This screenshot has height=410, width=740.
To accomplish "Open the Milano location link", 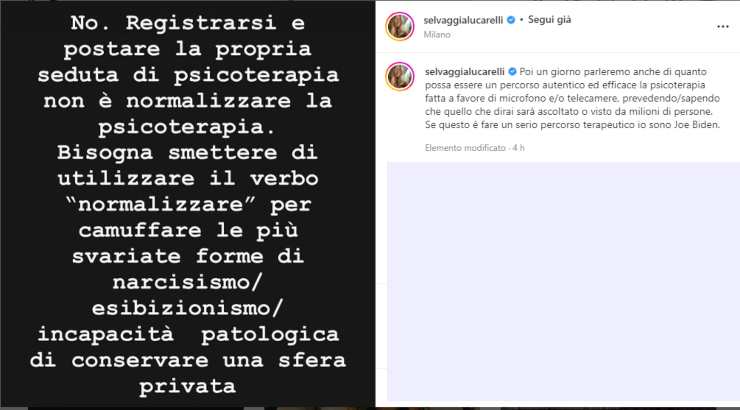I will (x=437, y=34).
